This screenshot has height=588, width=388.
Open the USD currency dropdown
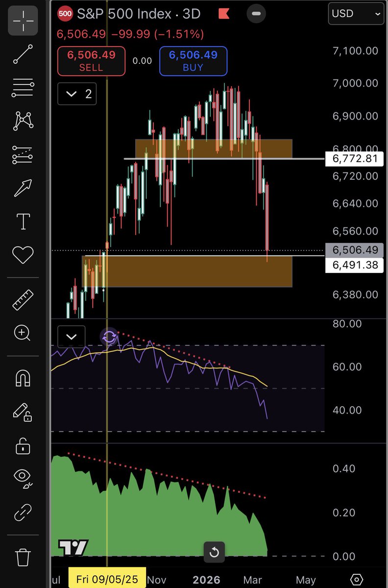[x=356, y=14]
